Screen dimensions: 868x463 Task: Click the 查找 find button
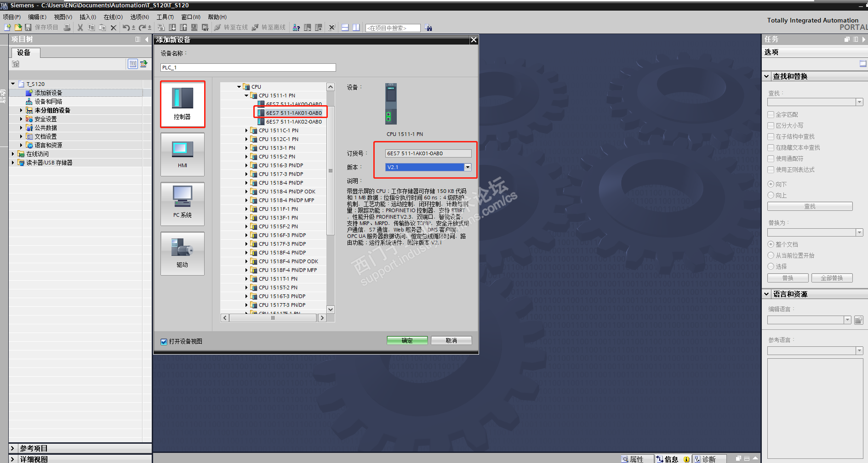pos(810,206)
